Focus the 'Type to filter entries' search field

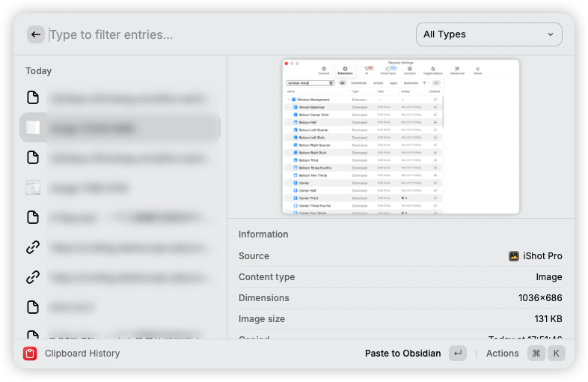(x=224, y=34)
